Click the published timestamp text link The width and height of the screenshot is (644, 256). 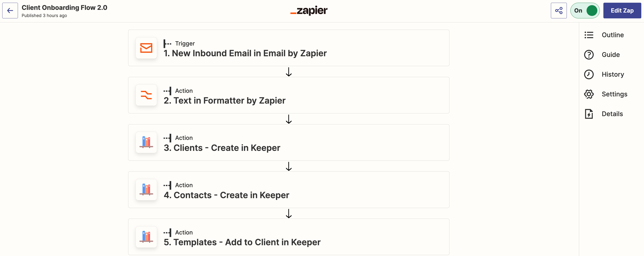tap(44, 16)
